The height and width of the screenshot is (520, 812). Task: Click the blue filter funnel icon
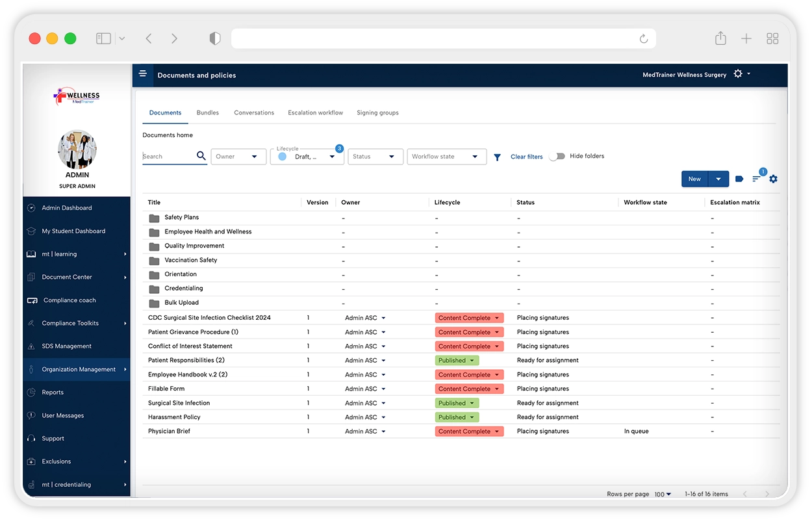[497, 157]
